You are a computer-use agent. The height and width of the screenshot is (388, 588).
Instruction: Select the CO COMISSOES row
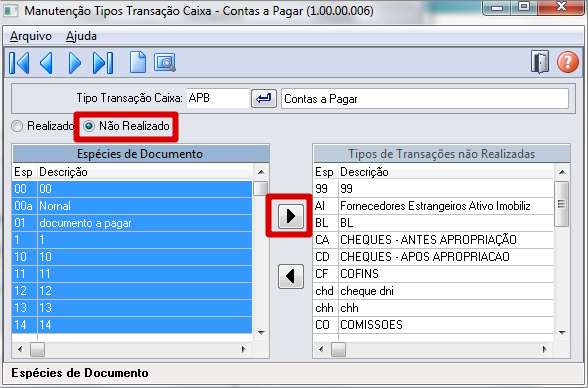pyautogui.click(x=434, y=325)
